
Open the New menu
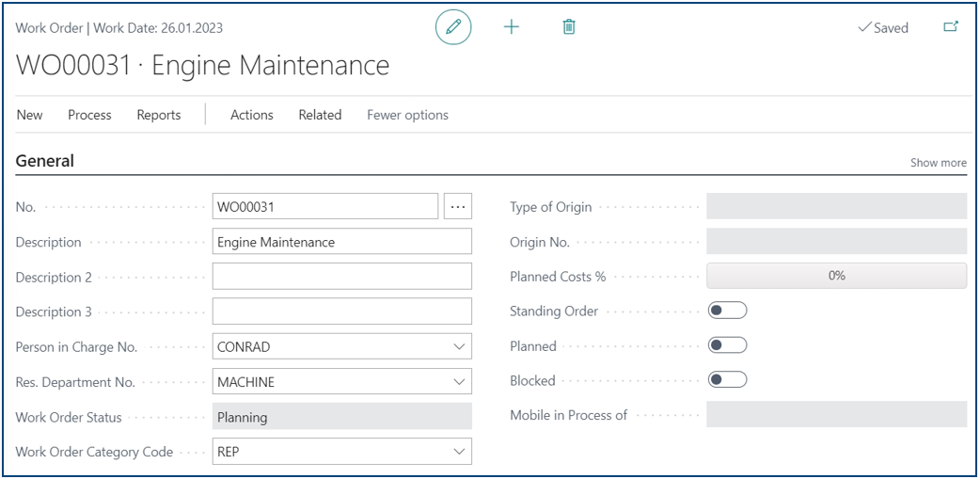point(29,115)
